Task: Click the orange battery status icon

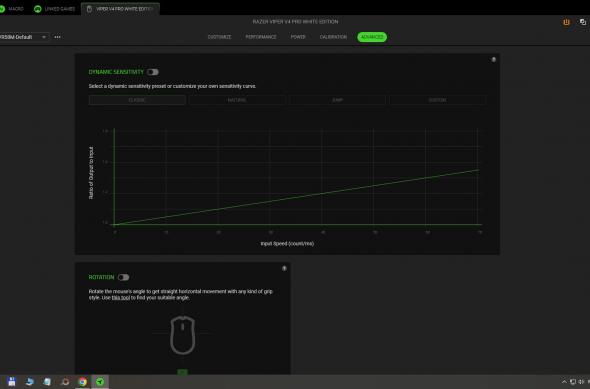Action: (x=566, y=22)
